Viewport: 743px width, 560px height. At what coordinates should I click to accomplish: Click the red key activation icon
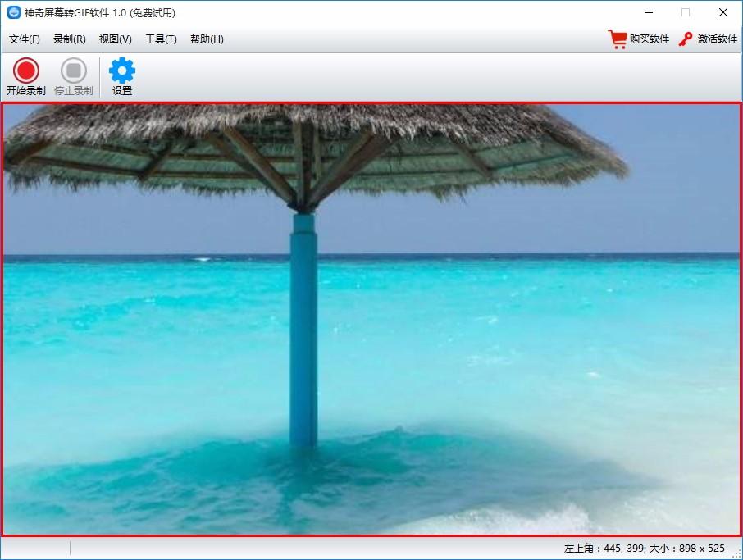(x=686, y=39)
